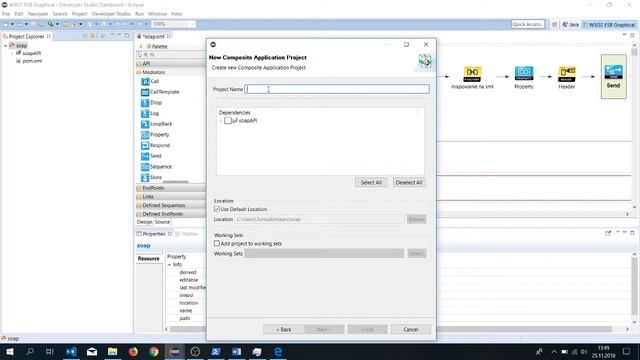Toggle Use Default Location checkbox
This screenshot has width=640, height=360.
[217, 209]
